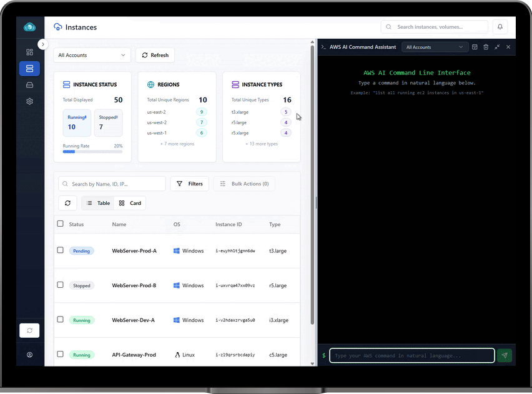Check the WebServer-Prod-A row checkbox

(60, 250)
